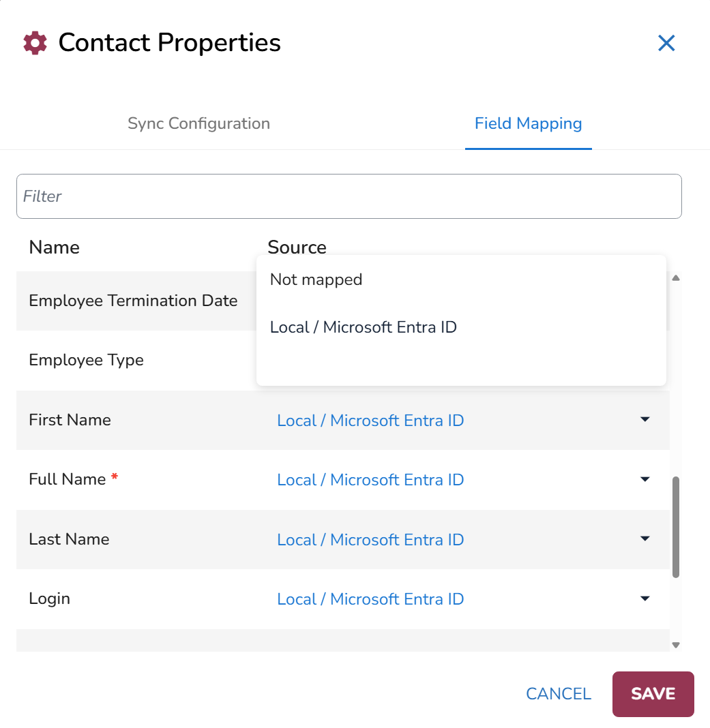710x728 pixels.
Task: Click the Login source value text
Action: 370,599
